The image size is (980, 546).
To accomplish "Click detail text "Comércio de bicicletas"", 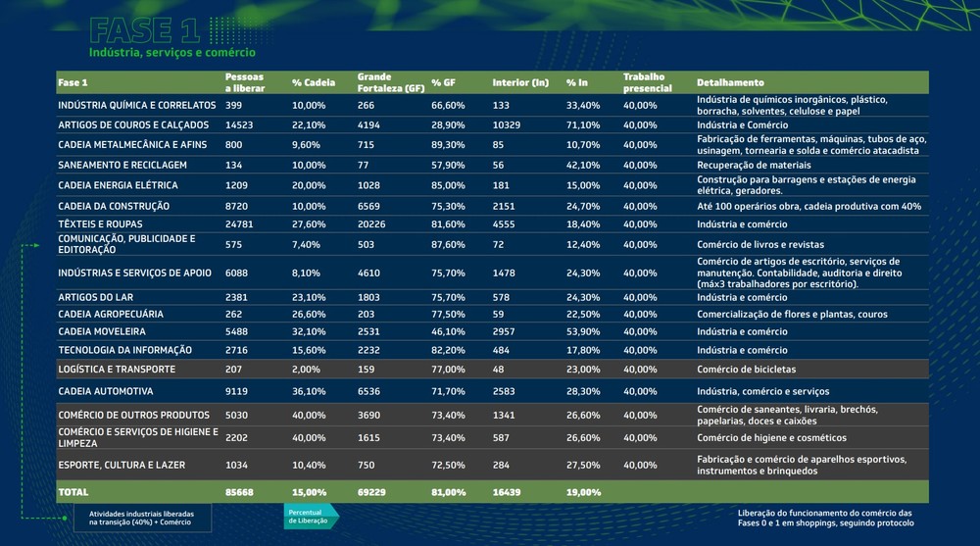I will click(746, 369).
